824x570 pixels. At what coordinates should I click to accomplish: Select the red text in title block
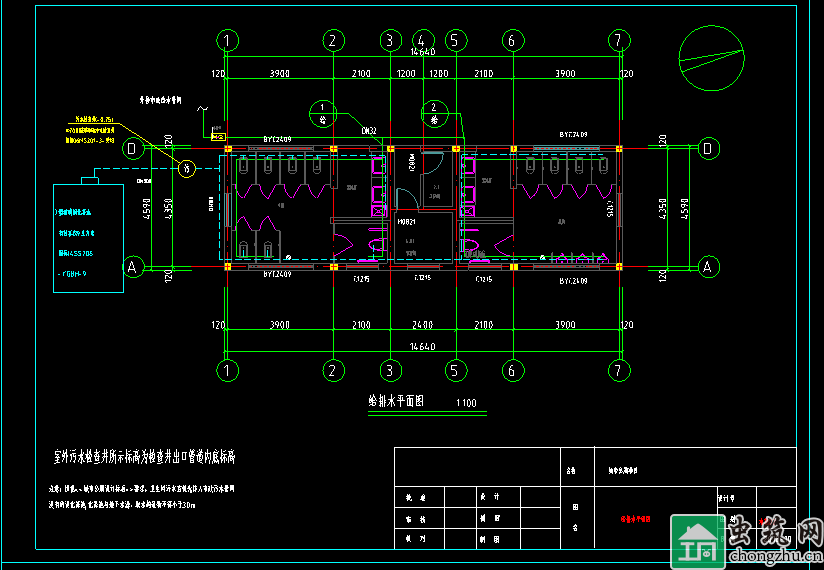pos(634,520)
